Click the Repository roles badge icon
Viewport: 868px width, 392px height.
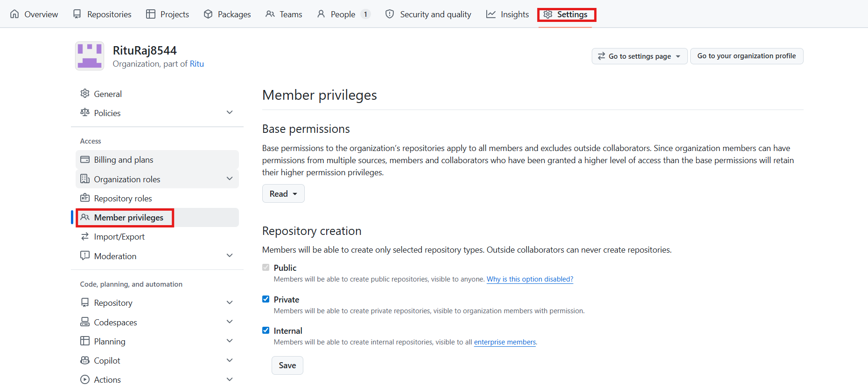(85, 198)
